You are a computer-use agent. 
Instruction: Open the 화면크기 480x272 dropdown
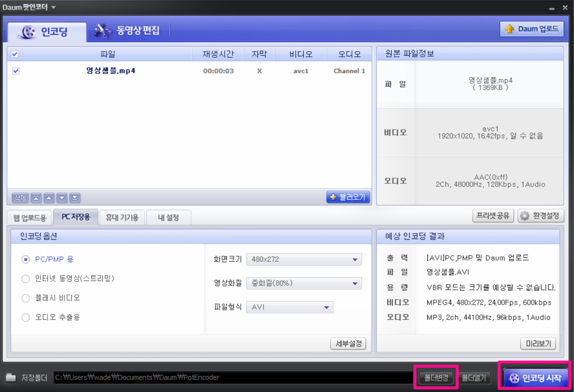(304, 259)
